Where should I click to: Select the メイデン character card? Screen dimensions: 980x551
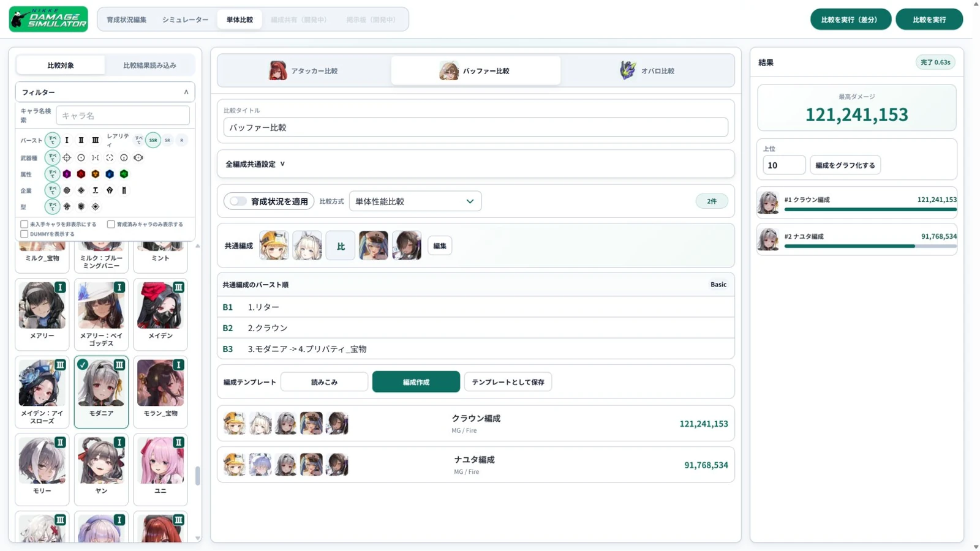[160, 314]
